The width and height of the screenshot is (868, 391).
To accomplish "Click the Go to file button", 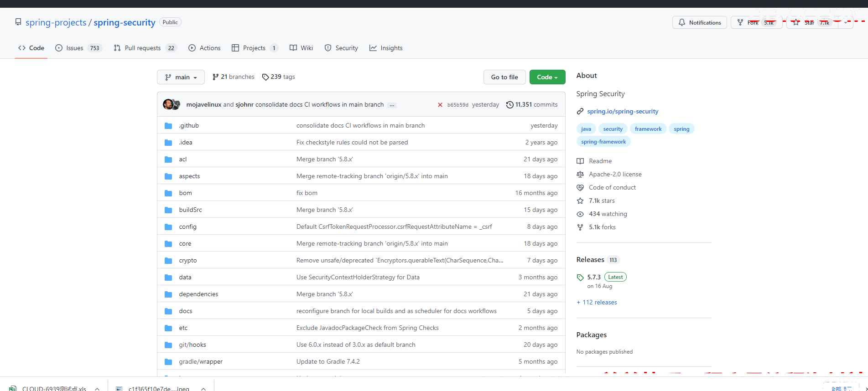I will click(504, 77).
